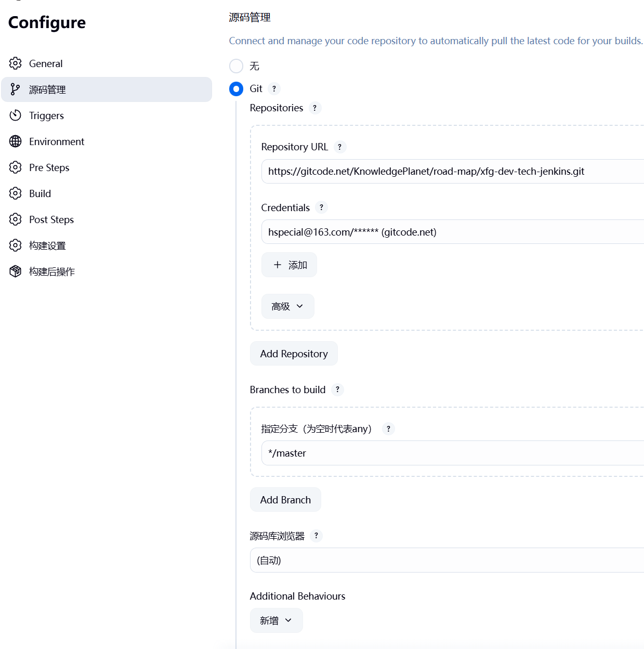The image size is (644, 649).
Task: Open the 源码库浏览器 (自动) dropdown
Action: click(x=447, y=560)
